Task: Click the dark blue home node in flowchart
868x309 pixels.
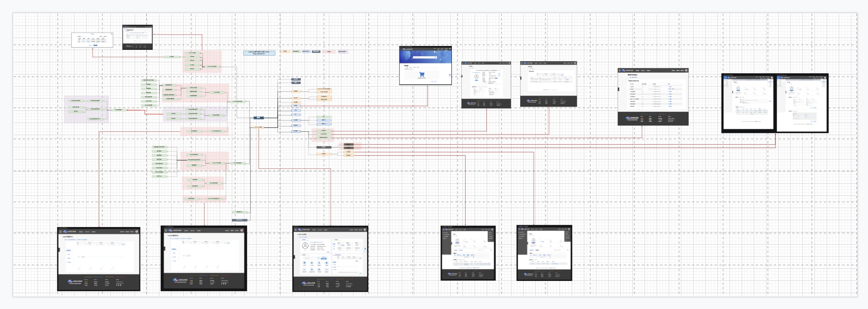Action: tap(258, 118)
